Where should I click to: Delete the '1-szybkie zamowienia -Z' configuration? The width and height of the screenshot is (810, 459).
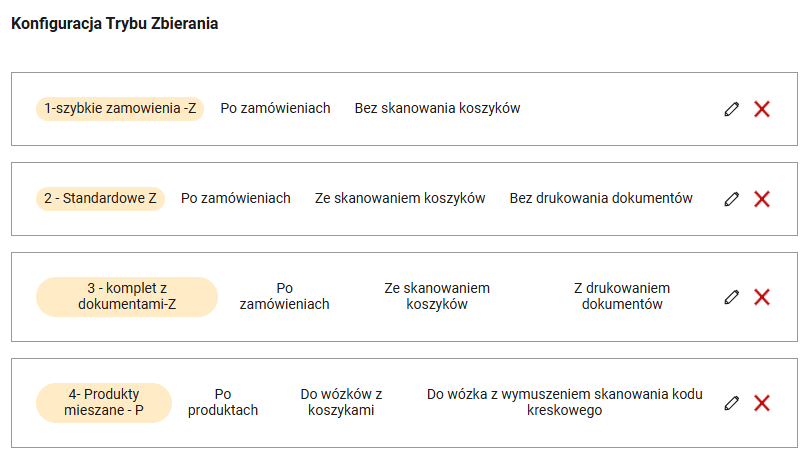pos(762,109)
